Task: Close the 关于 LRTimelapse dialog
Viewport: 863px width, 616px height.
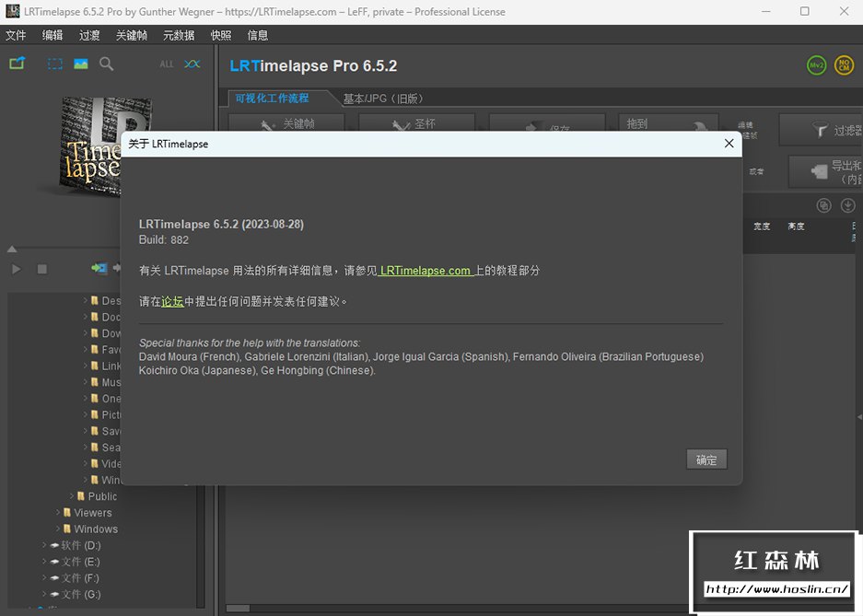Action: tap(729, 144)
